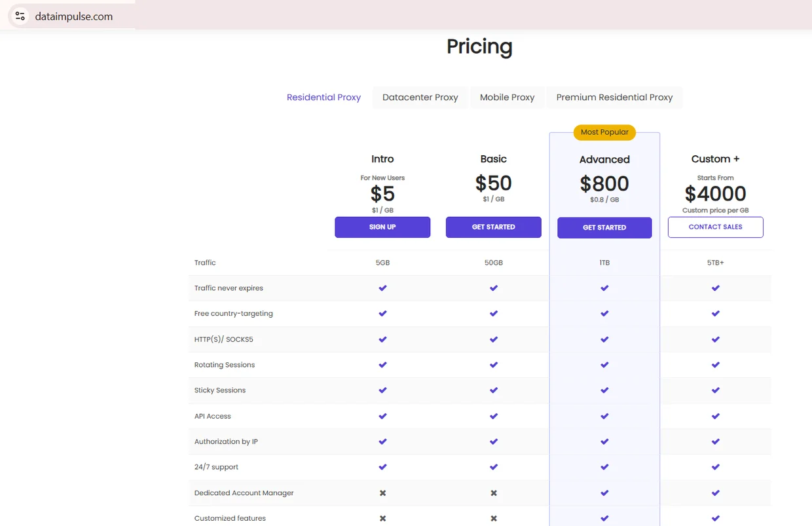Click the 5TB+ traffic value

716,263
